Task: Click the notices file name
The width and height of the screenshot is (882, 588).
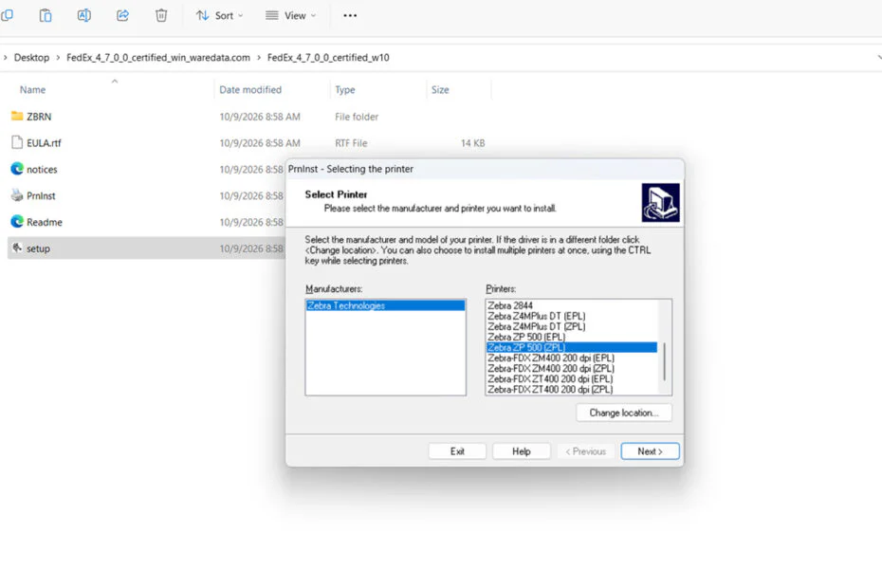Action: (x=42, y=170)
